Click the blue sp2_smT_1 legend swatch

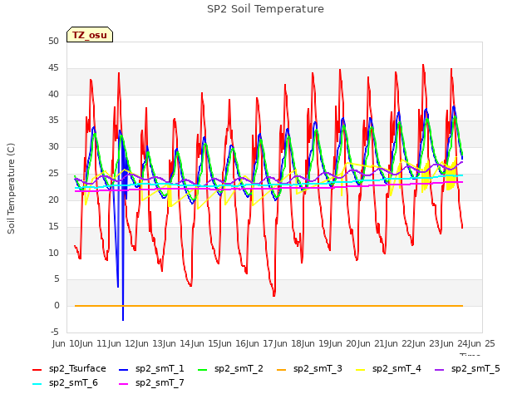click(124, 369)
